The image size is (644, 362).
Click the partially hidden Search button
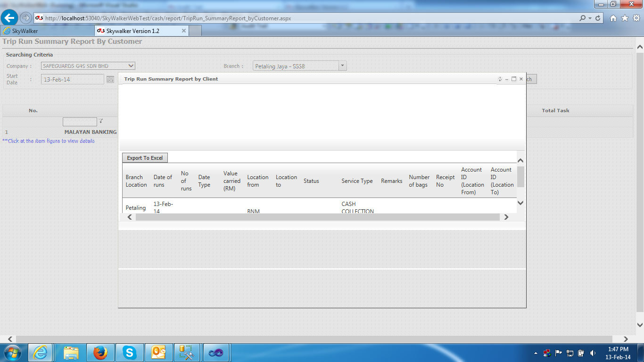coord(531,79)
